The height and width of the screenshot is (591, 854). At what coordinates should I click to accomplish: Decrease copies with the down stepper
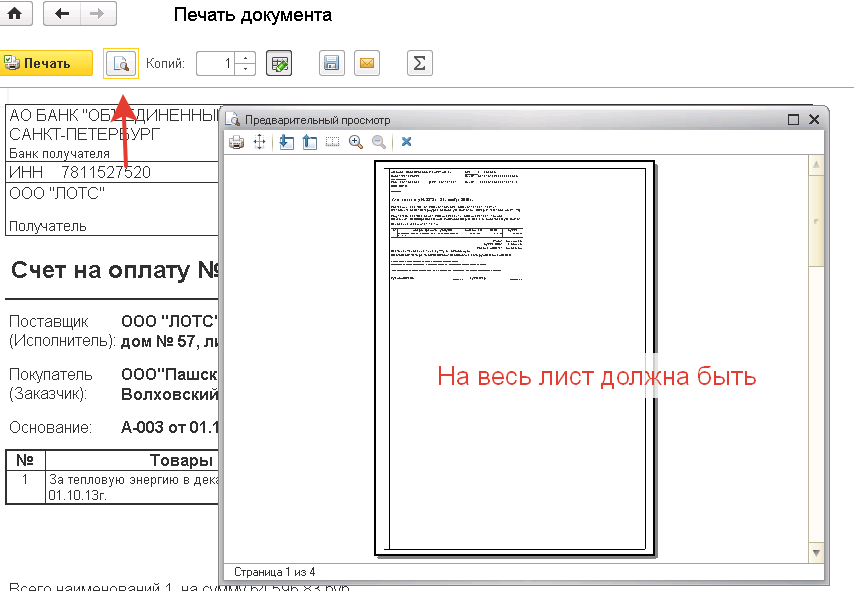(247, 69)
